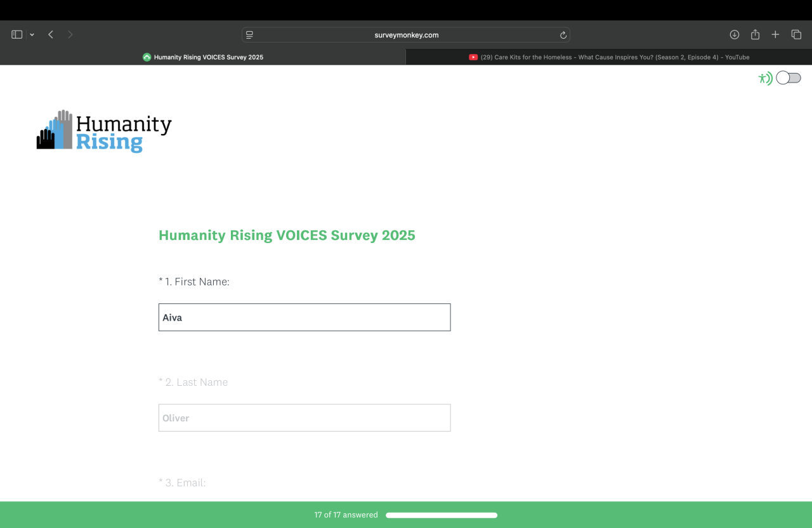Click the First Name input field
The width and height of the screenshot is (812, 528).
304,317
